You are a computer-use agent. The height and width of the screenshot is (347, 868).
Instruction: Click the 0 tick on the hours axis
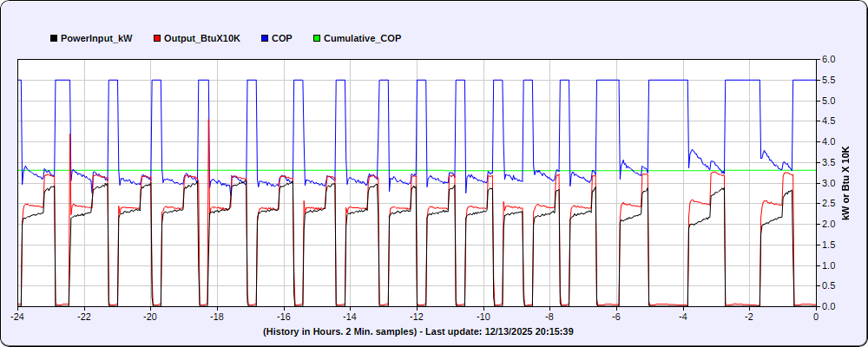pyautogui.click(x=816, y=317)
